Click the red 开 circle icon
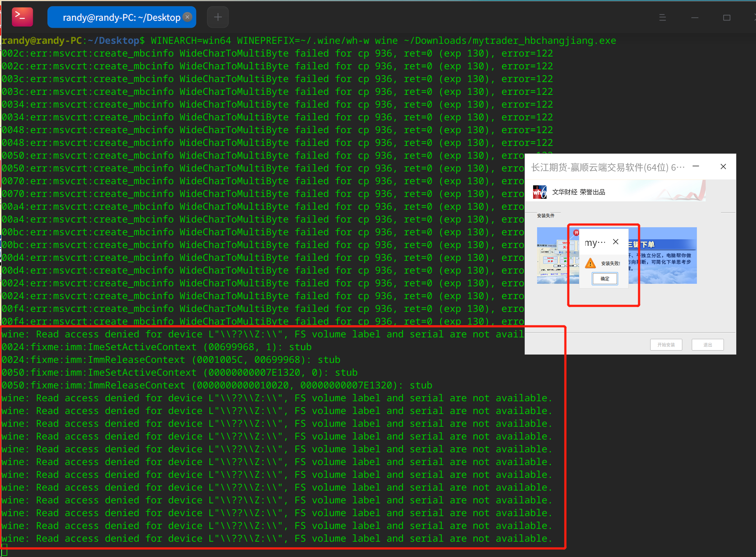Viewport: 756px width, 557px height. coord(576,233)
